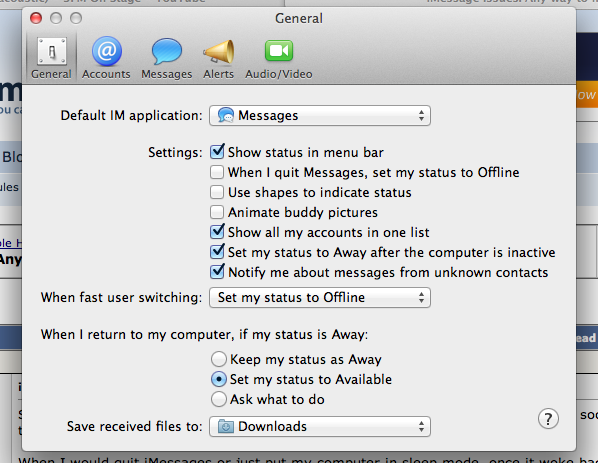Open Save received files to dropdown arrows
Screen dimensions: 598x463
point(421,426)
